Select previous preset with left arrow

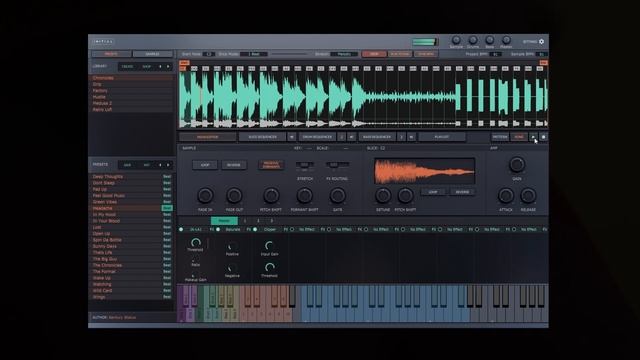160,165
